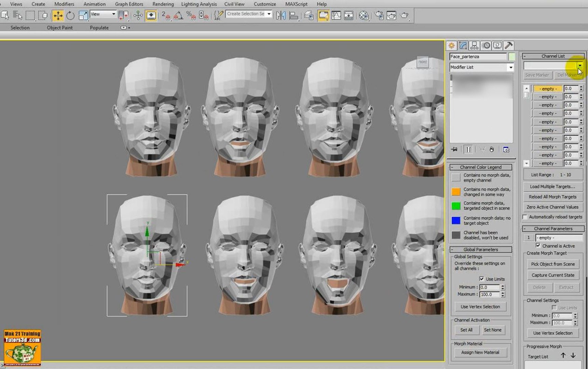Toggle Percent Snap icon

[x=191, y=15]
